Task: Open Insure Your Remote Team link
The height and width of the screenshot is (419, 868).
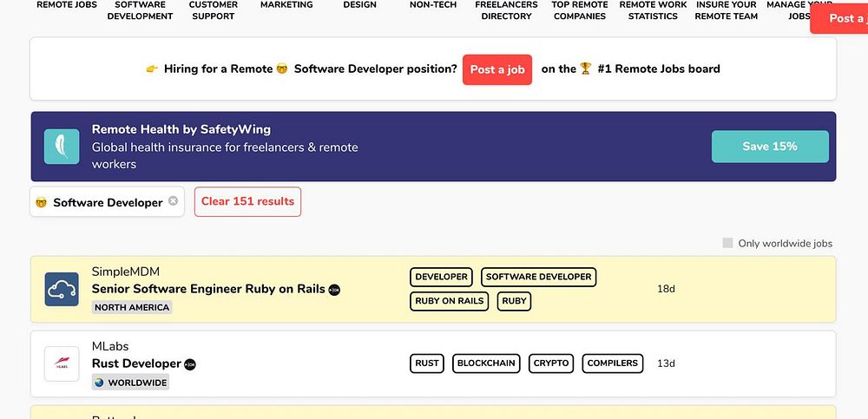Action: point(727,10)
